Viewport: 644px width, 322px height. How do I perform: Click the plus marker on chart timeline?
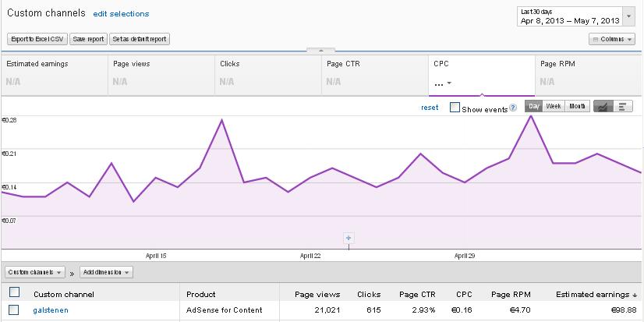click(349, 238)
